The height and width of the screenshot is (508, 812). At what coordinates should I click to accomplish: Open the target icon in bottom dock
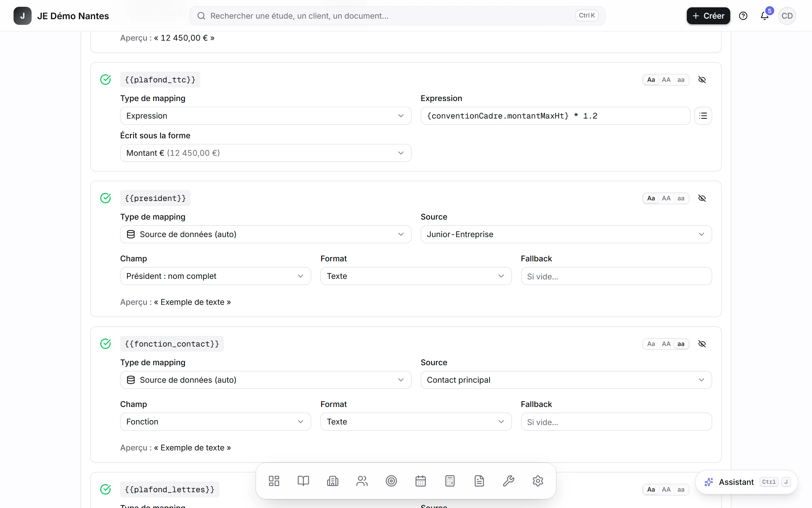click(x=391, y=481)
